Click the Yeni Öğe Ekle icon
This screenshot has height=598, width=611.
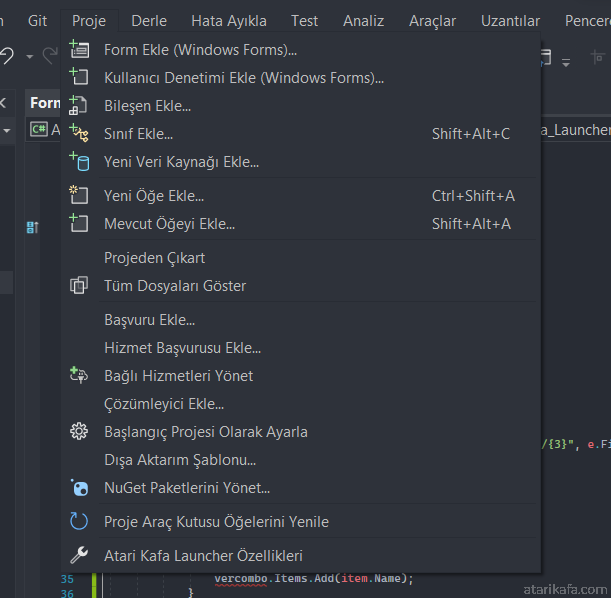coord(79,195)
